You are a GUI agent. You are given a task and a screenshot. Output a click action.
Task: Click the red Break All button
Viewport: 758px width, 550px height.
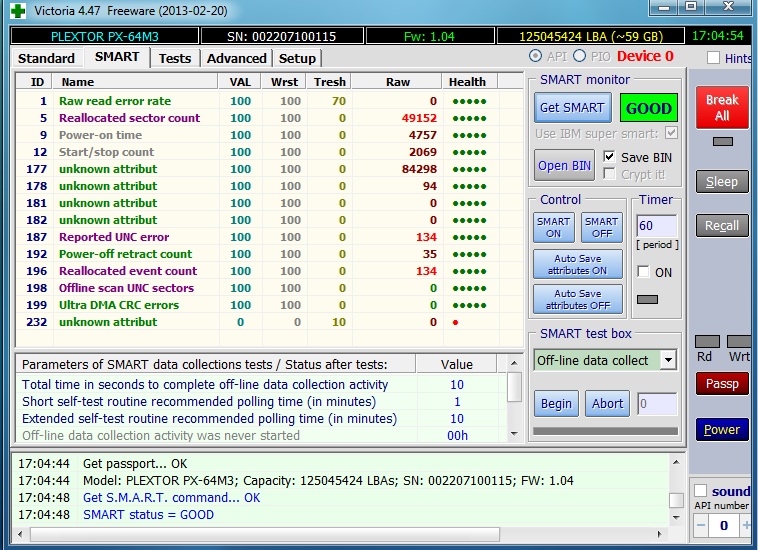(722, 108)
